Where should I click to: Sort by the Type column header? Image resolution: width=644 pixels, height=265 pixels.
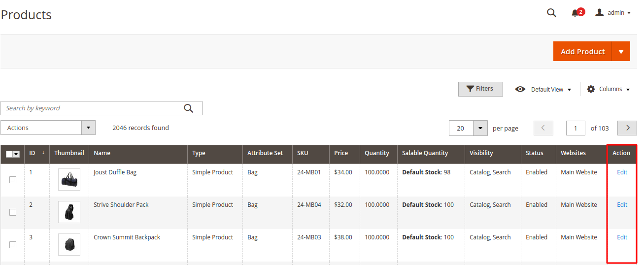click(x=215, y=153)
